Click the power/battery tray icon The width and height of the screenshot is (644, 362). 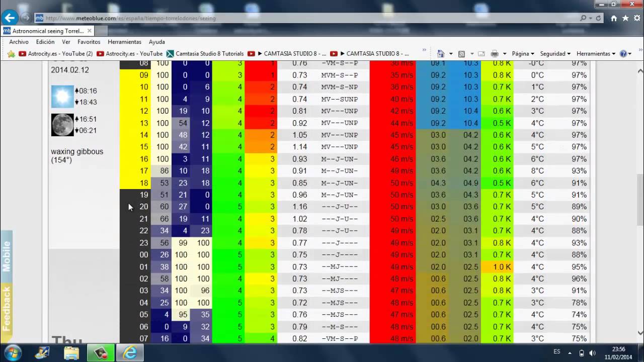click(582, 353)
